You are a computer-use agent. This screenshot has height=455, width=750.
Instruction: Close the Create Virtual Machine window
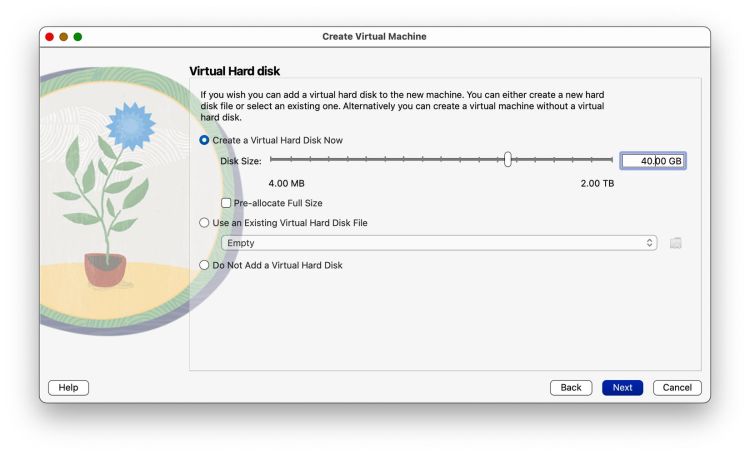(49, 37)
